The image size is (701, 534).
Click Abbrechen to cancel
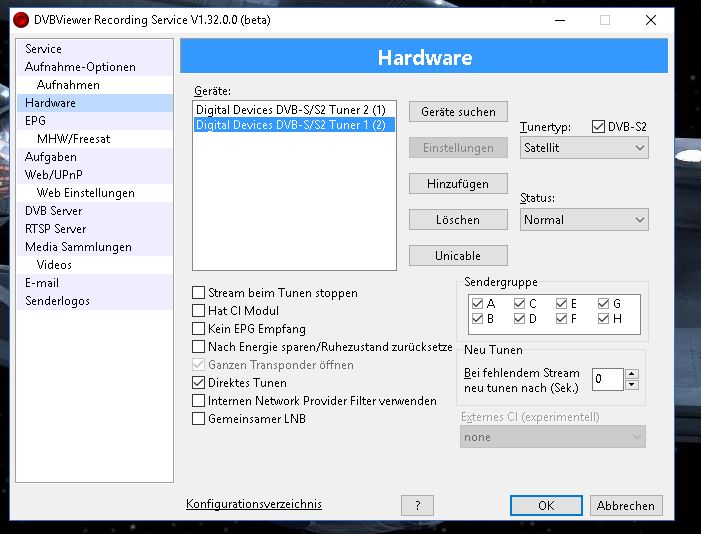[x=626, y=506]
